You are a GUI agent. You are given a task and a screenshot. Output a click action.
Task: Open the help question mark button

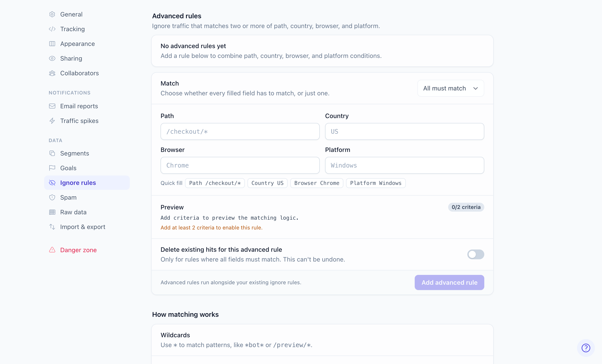[586, 348]
